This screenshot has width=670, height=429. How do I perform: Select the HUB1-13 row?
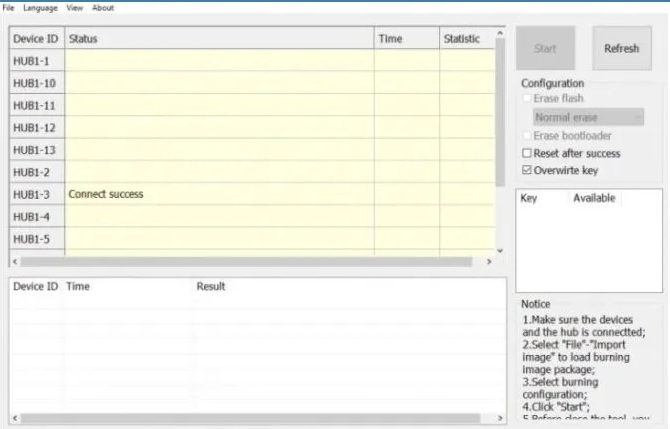(252, 150)
